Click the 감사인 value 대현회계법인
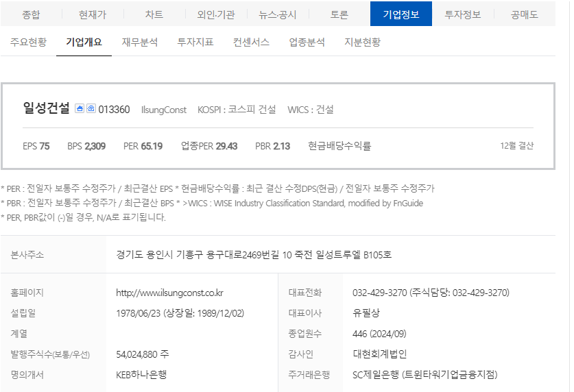 [380, 354]
